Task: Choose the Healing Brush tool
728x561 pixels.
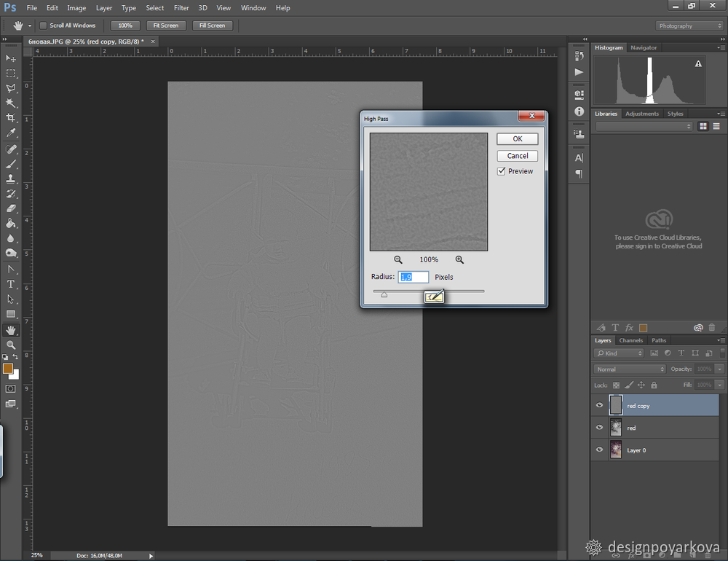Action: click(11, 149)
